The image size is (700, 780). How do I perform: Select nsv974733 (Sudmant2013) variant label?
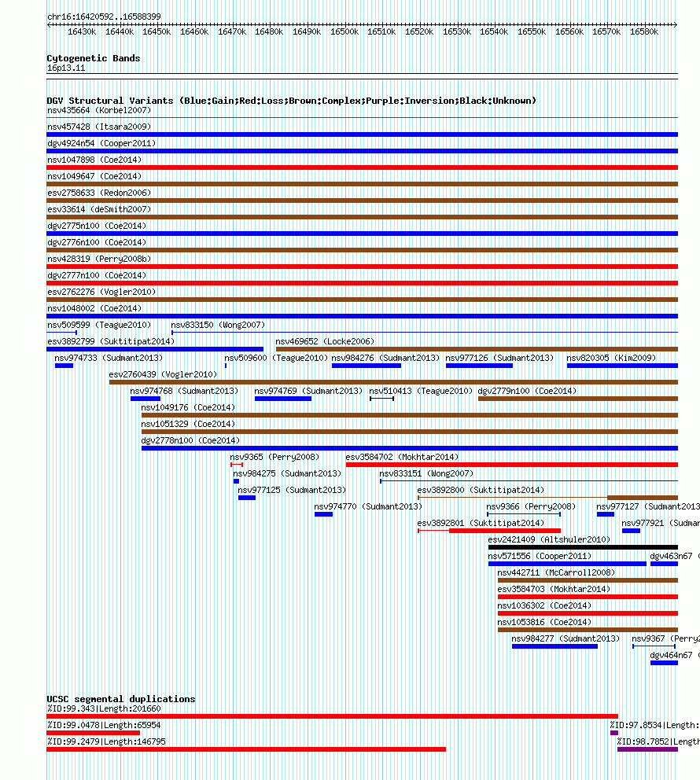[x=109, y=359]
